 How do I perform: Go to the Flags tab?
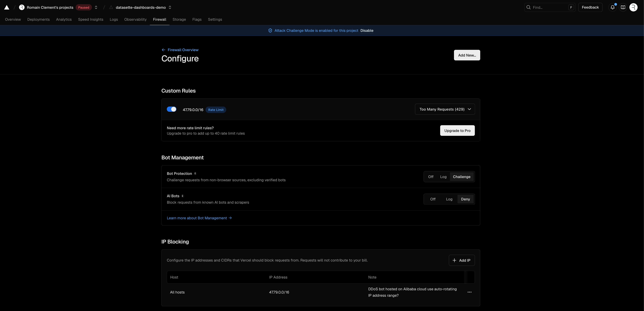click(x=197, y=20)
